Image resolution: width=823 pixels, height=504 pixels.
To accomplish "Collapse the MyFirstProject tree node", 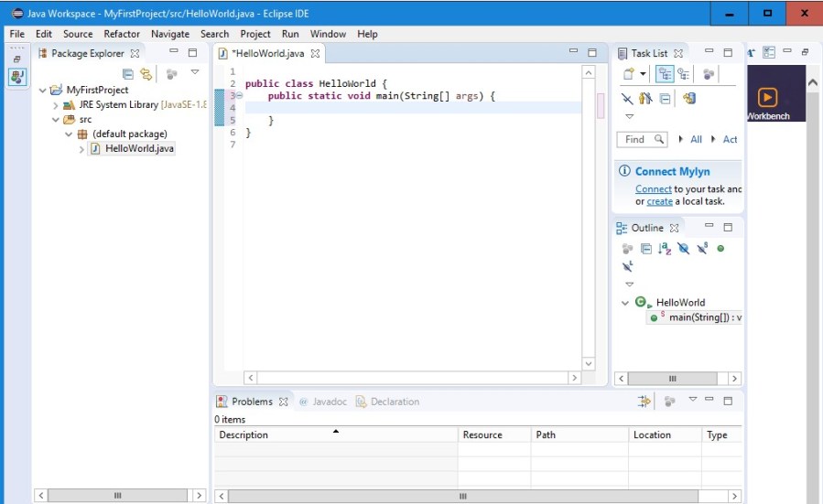I will (43, 91).
